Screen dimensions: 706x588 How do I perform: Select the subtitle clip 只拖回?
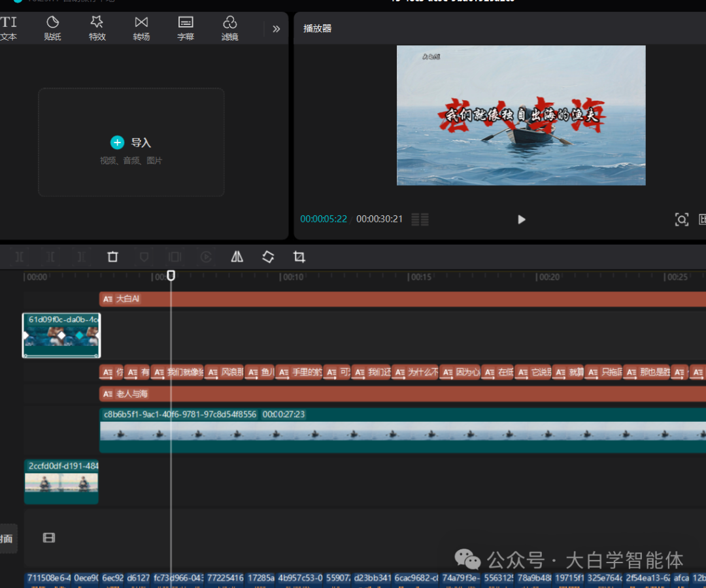(x=604, y=372)
